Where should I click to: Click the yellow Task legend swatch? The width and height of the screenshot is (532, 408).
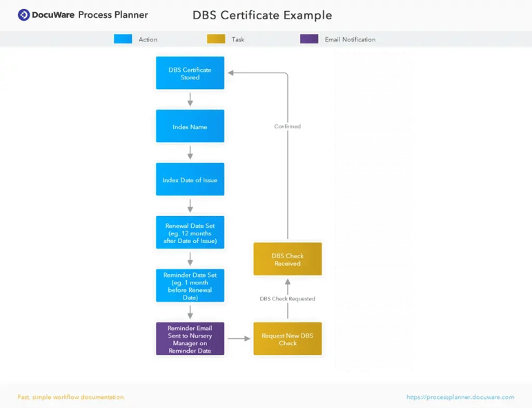pos(216,39)
